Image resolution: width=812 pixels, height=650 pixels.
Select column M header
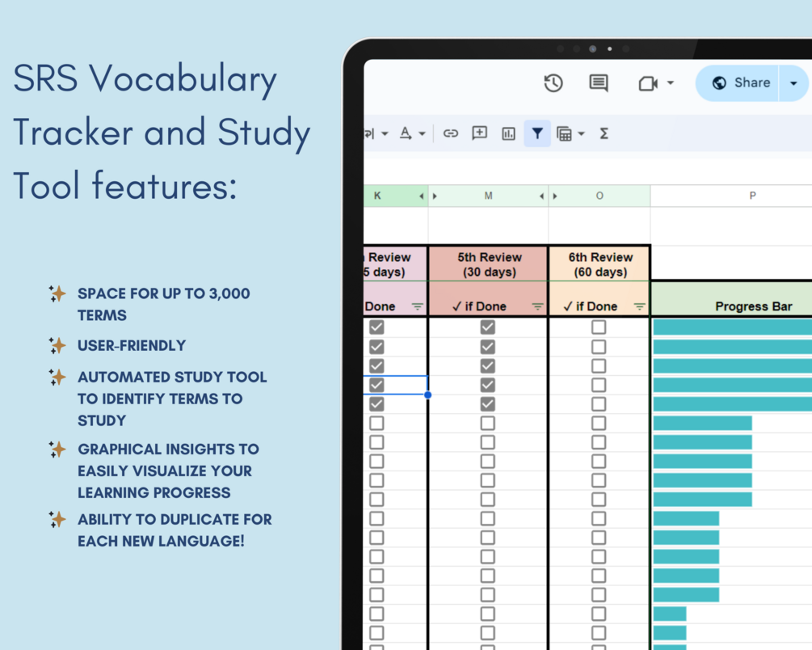488,196
